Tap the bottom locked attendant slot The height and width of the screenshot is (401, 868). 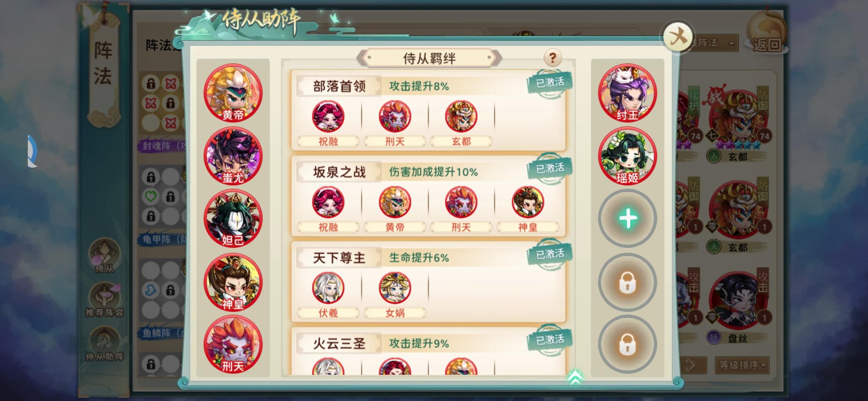tap(627, 345)
